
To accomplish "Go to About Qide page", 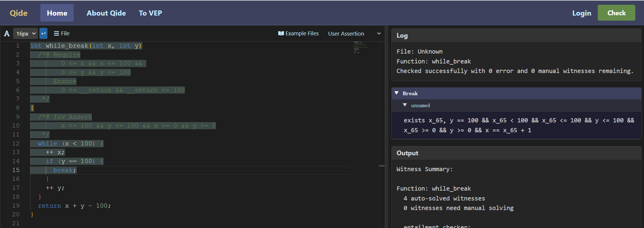I will pos(106,13).
